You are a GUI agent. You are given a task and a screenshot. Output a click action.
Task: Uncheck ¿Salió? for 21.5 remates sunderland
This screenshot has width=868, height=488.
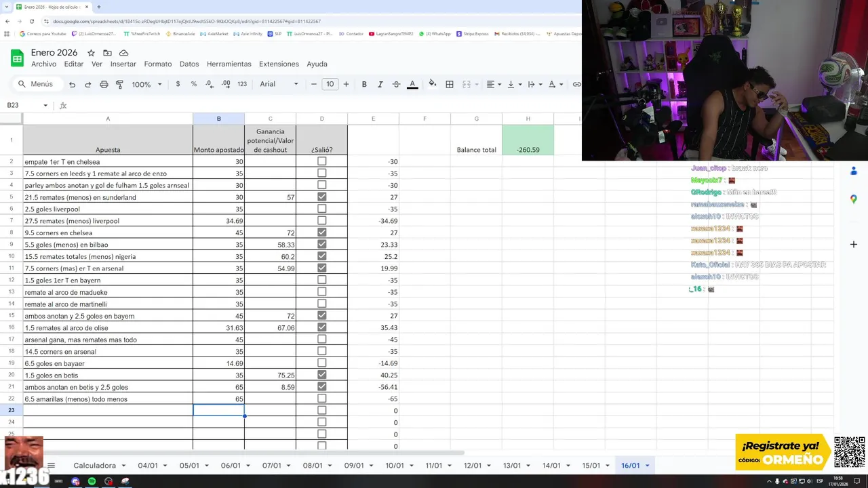[322, 197]
